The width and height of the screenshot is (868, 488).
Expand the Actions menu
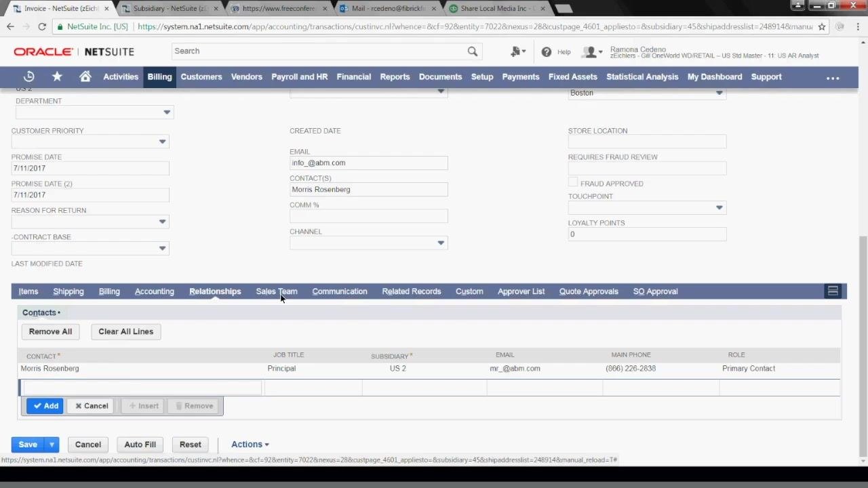(250, 445)
